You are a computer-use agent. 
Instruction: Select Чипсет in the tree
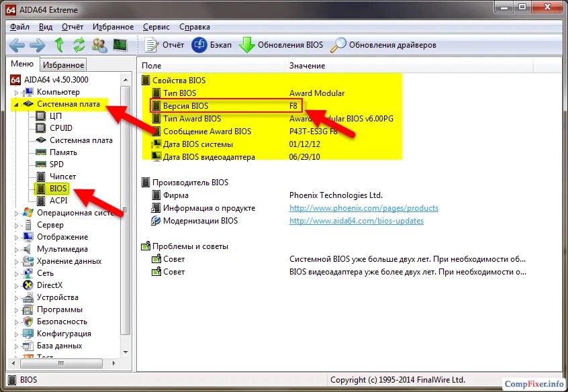click(62, 177)
